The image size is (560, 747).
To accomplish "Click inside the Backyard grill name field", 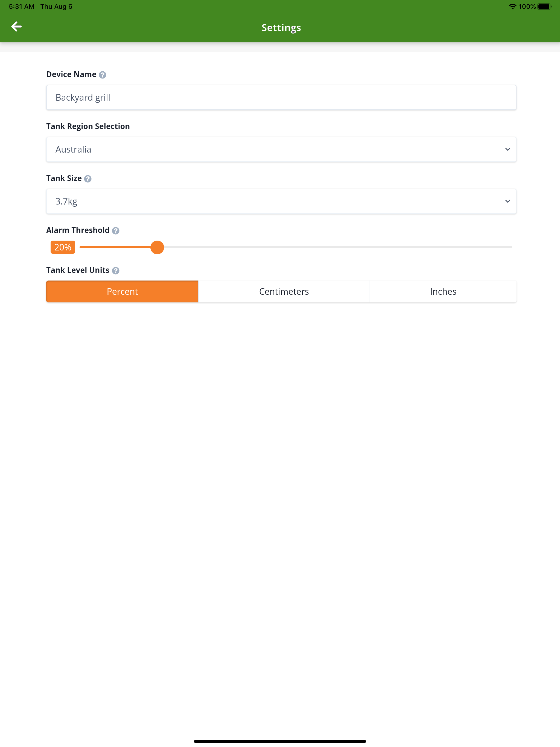I will pyautogui.click(x=281, y=97).
